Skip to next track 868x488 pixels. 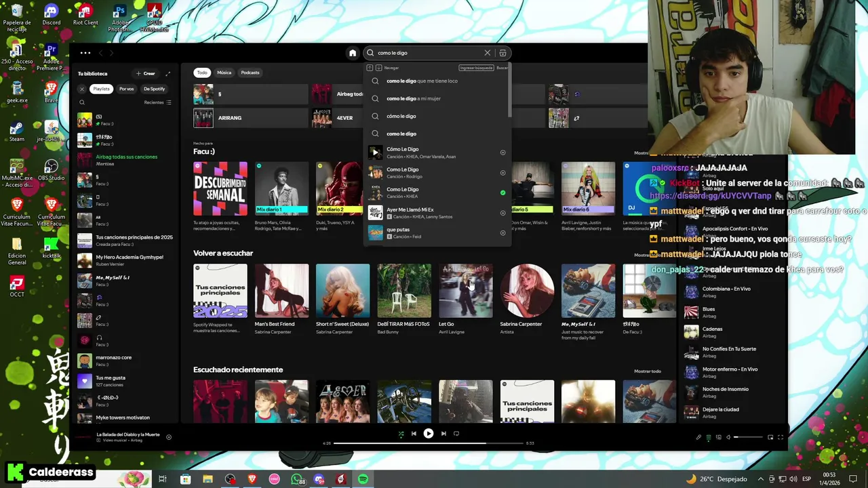click(x=443, y=434)
